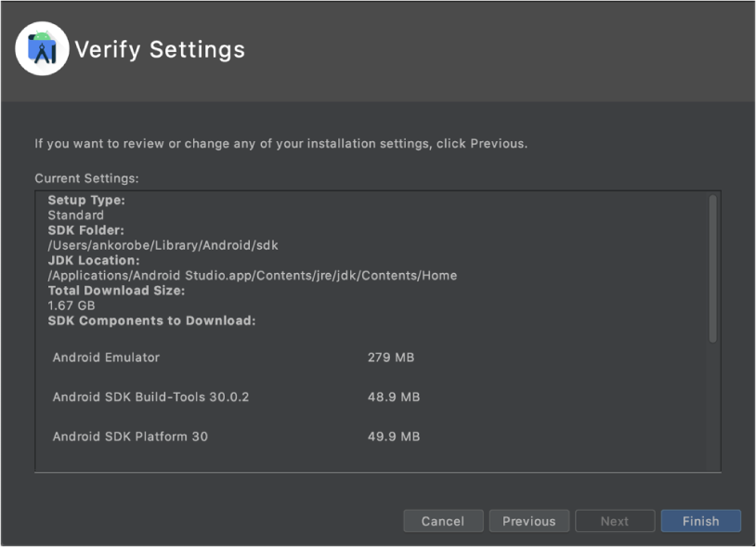Click the Setup Type label
The width and height of the screenshot is (756, 547).
(x=86, y=200)
